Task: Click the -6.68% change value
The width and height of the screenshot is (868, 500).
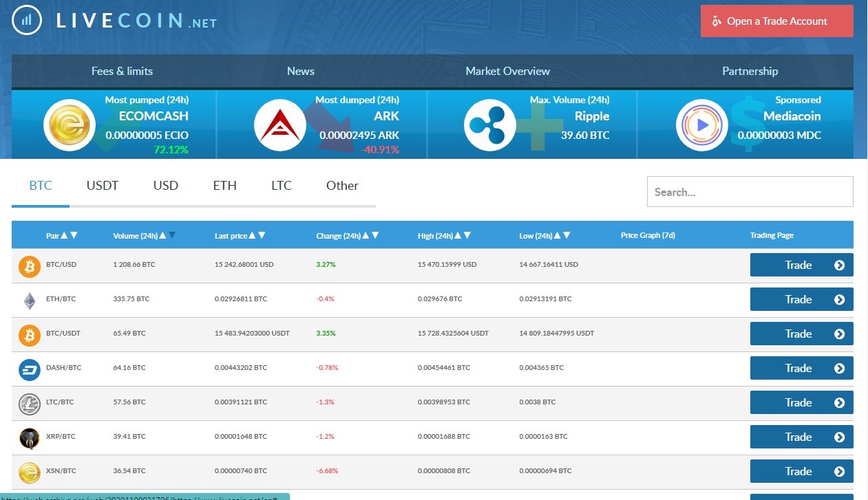Action: point(327,471)
